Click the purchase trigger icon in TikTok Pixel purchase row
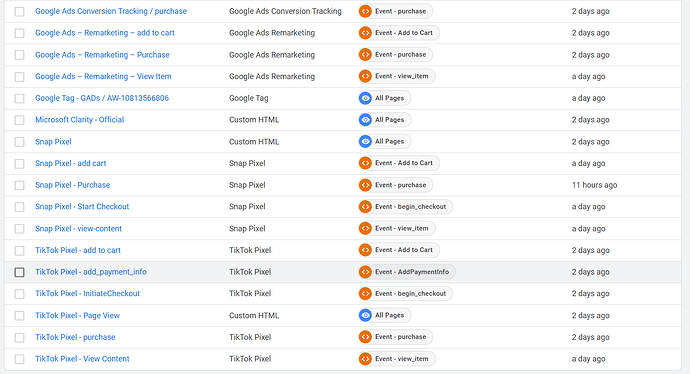 (365, 337)
